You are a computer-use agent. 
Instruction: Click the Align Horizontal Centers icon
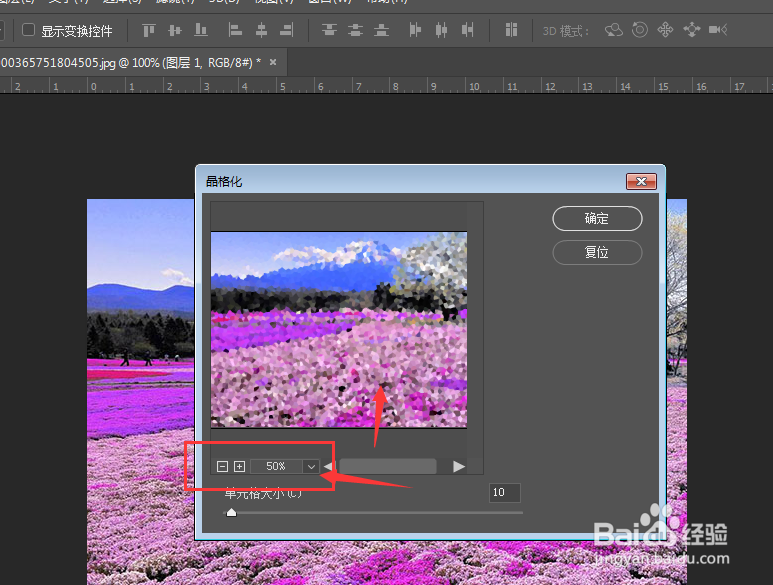point(261,31)
